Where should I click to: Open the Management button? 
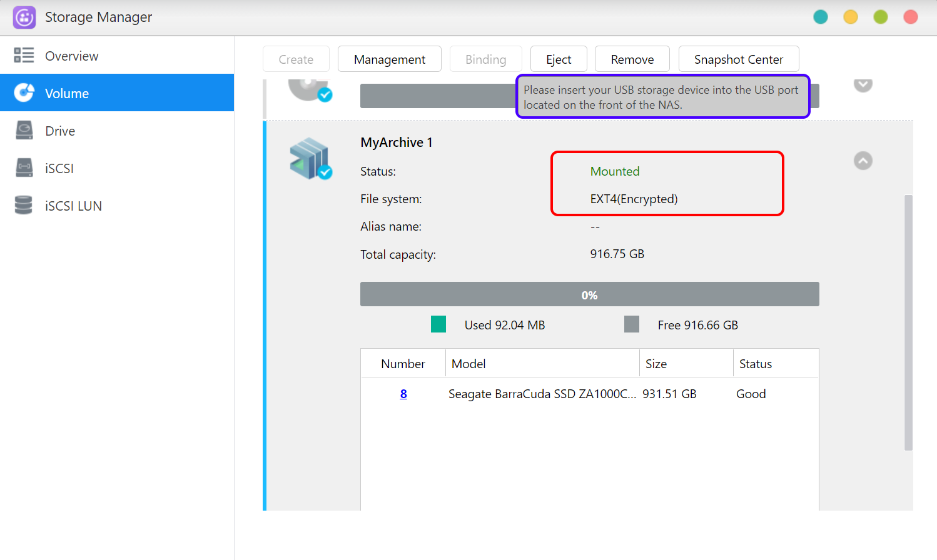coord(389,59)
